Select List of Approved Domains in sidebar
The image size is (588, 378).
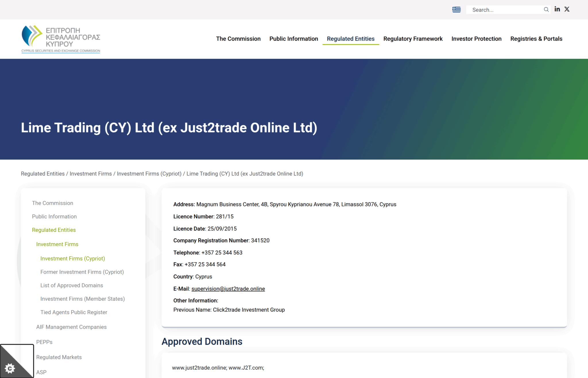[71, 285]
